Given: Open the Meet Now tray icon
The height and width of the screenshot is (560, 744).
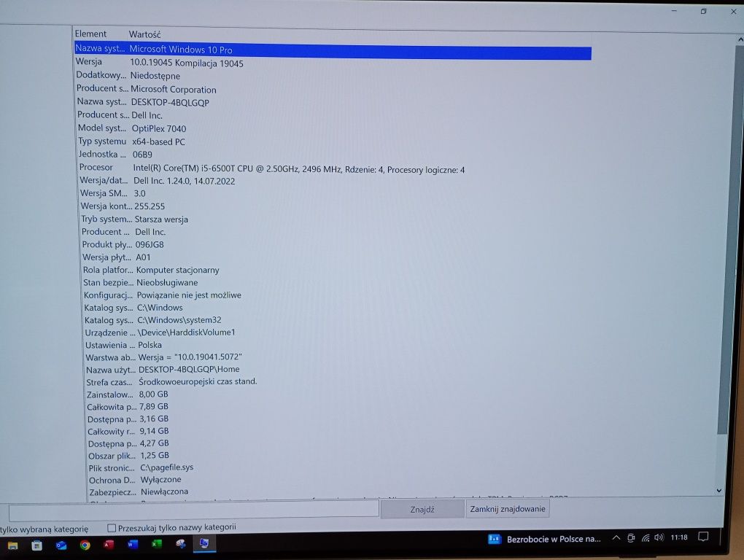Looking at the screenshot, I should 631,537.
